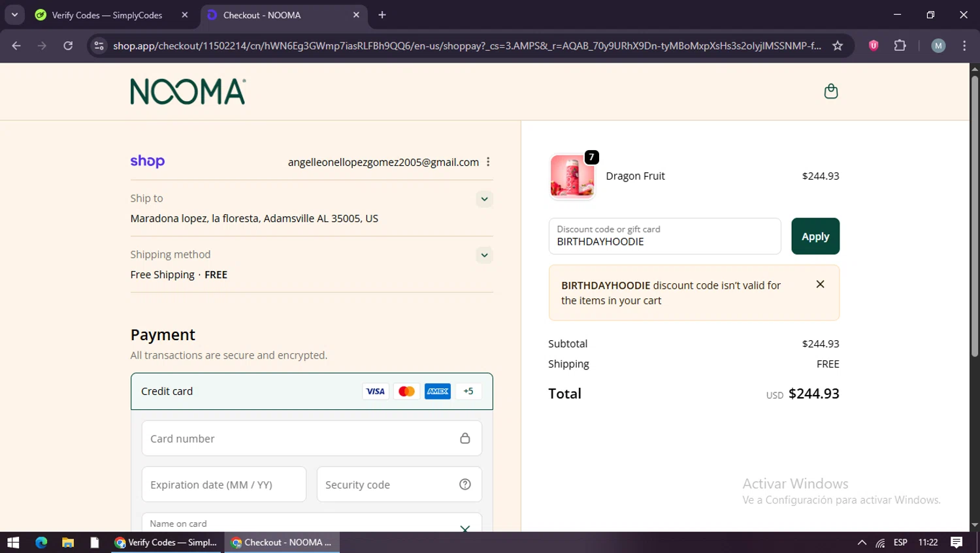The width and height of the screenshot is (980, 553).
Task: Close the Checkout - NOOMA tab
Action: point(356,15)
